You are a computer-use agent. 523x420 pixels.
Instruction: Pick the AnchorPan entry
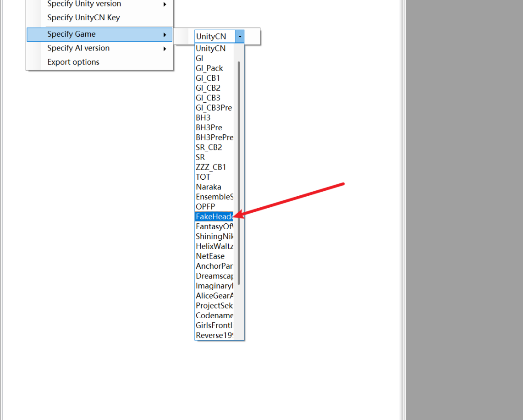pyautogui.click(x=214, y=266)
